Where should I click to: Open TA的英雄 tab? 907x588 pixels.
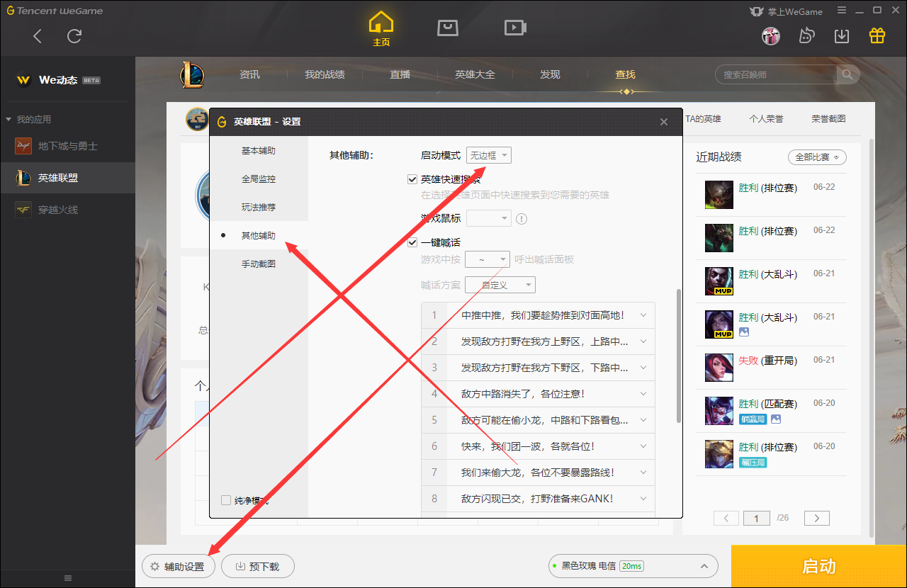[703, 119]
